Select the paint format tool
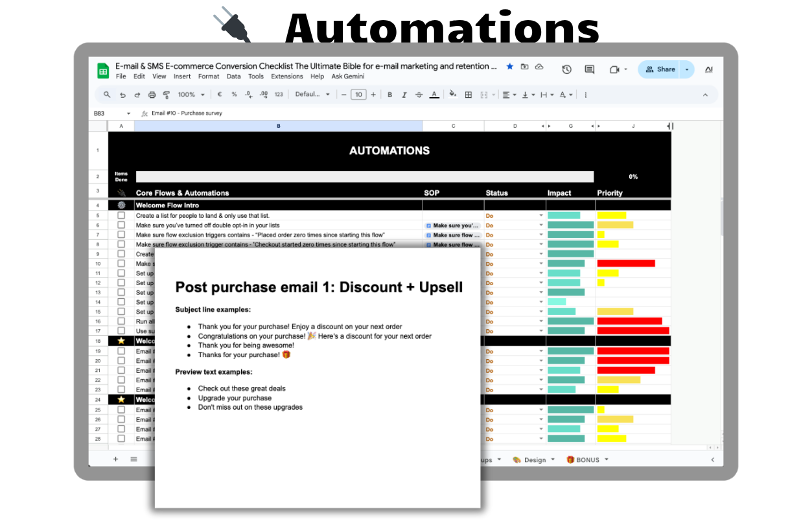This screenshot has height=523, width=812. coord(166,95)
